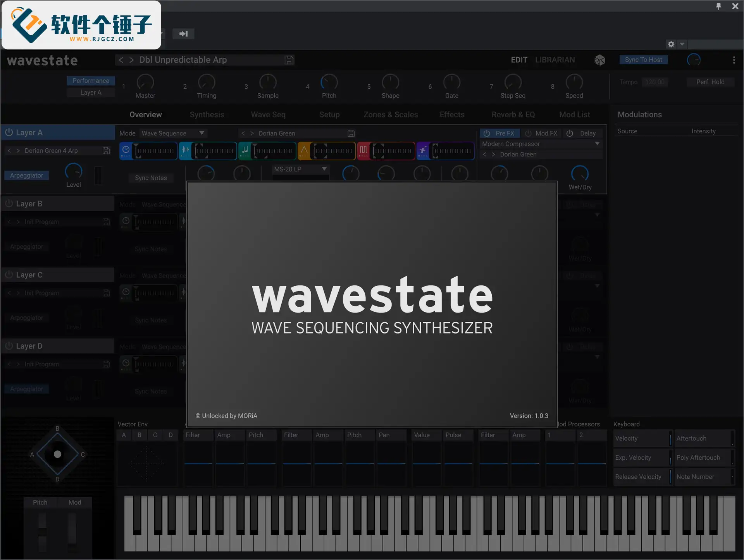Open the Modern Compressor effect dropdown
The height and width of the screenshot is (560, 744).
tap(541, 144)
